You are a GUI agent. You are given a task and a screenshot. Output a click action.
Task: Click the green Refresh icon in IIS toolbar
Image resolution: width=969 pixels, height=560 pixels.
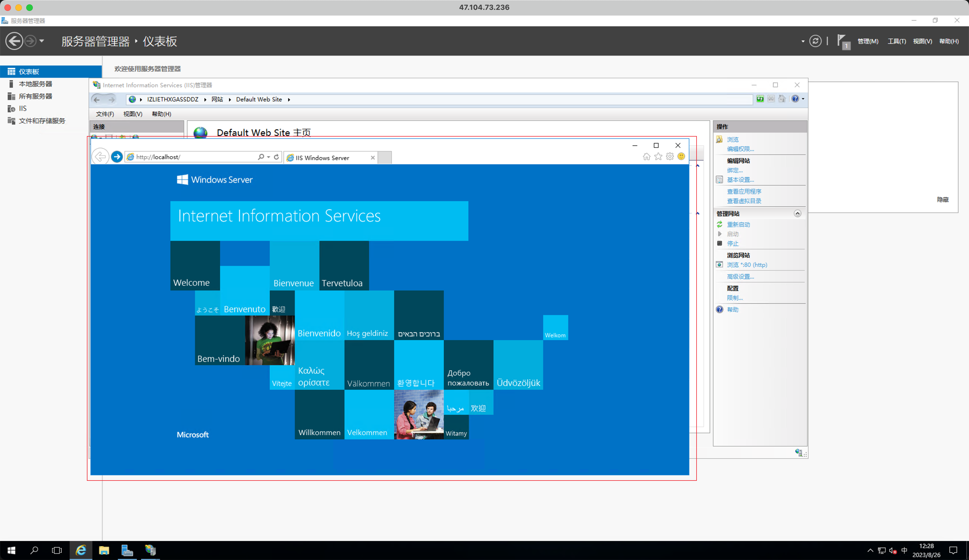point(760,99)
